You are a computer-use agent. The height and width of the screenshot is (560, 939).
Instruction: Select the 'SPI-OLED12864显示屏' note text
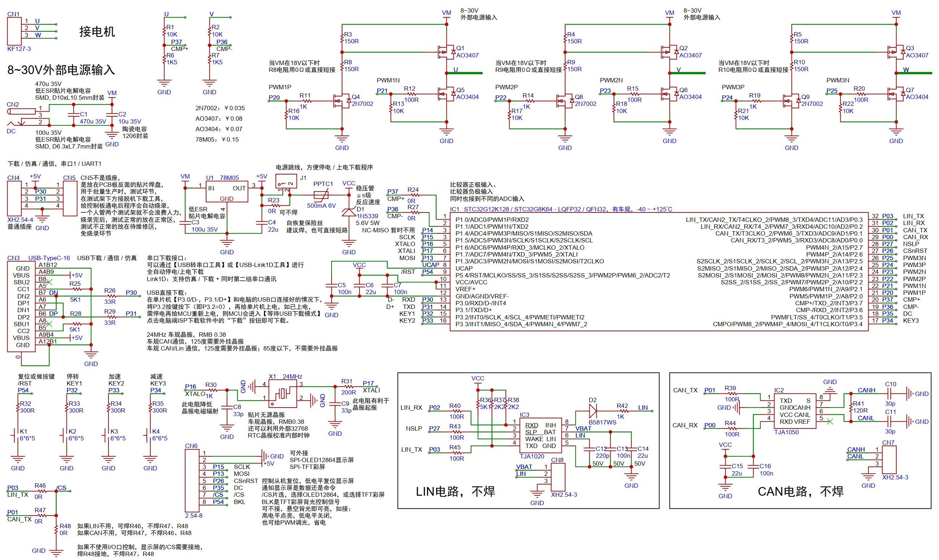pos(321,460)
